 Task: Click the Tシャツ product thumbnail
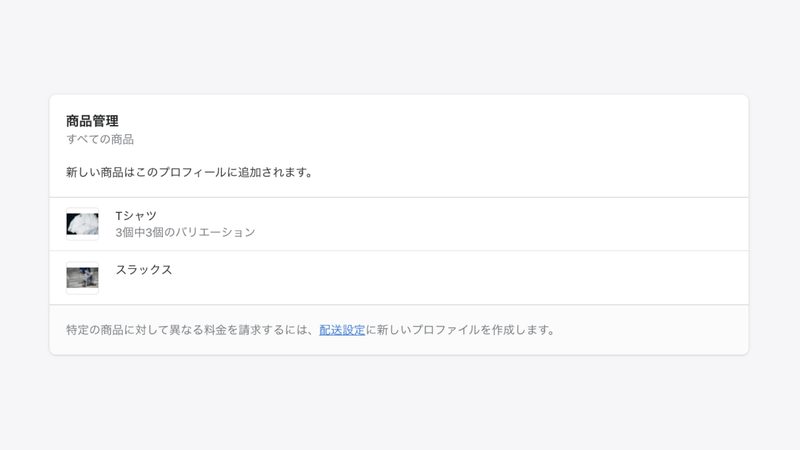pos(82,224)
